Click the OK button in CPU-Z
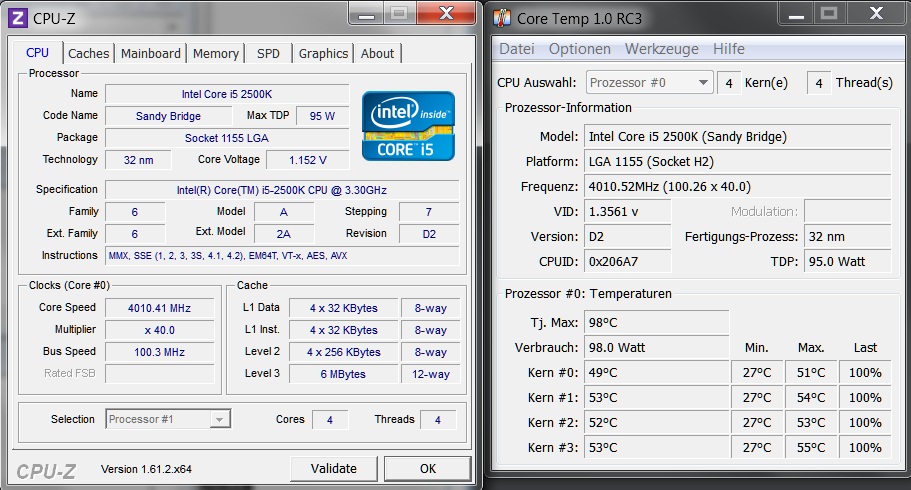Viewport: 911px width, 490px height. pyautogui.click(x=428, y=468)
